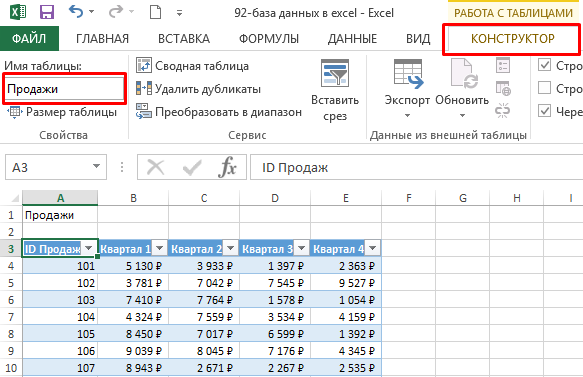
Task: Open the undo history dropdown arrow
Action: point(91,12)
